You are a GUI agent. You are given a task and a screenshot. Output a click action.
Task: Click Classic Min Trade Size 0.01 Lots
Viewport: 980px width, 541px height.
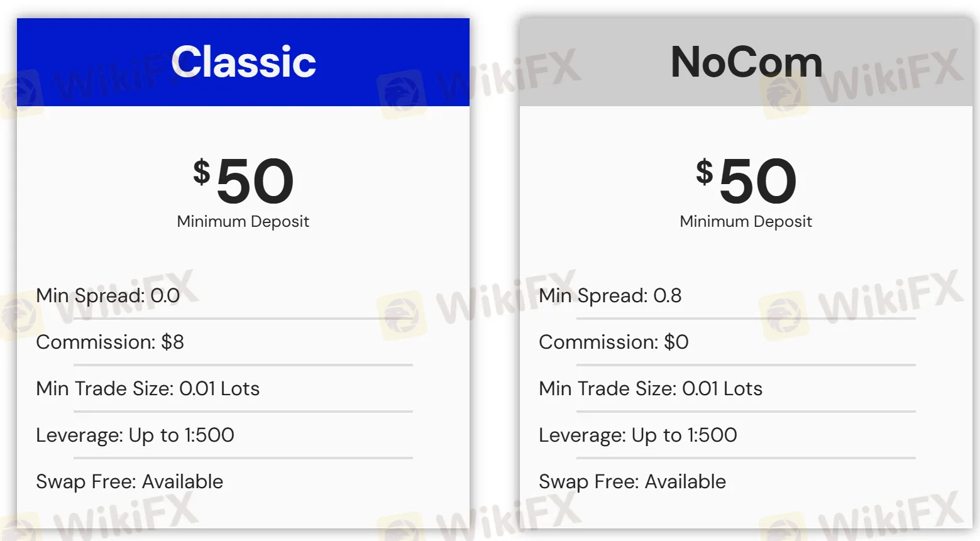(148, 388)
